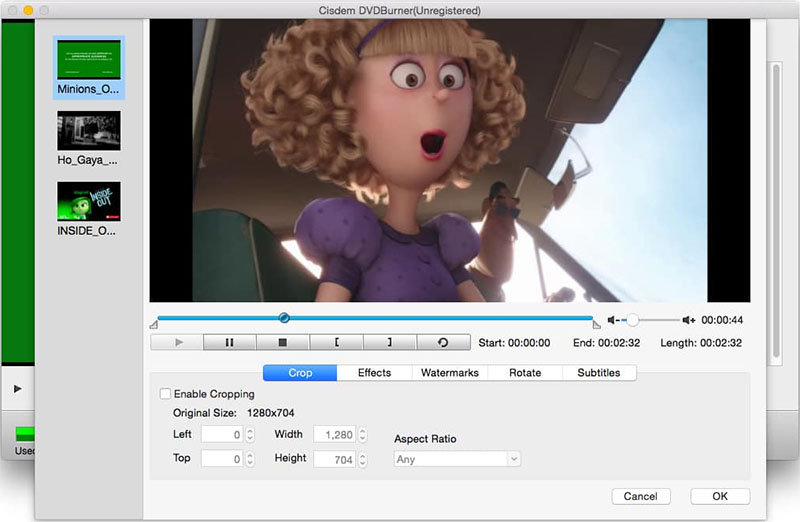This screenshot has width=800, height=522.
Task: Click the reset trim circular arrow button
Action: (x=443, y=342)
